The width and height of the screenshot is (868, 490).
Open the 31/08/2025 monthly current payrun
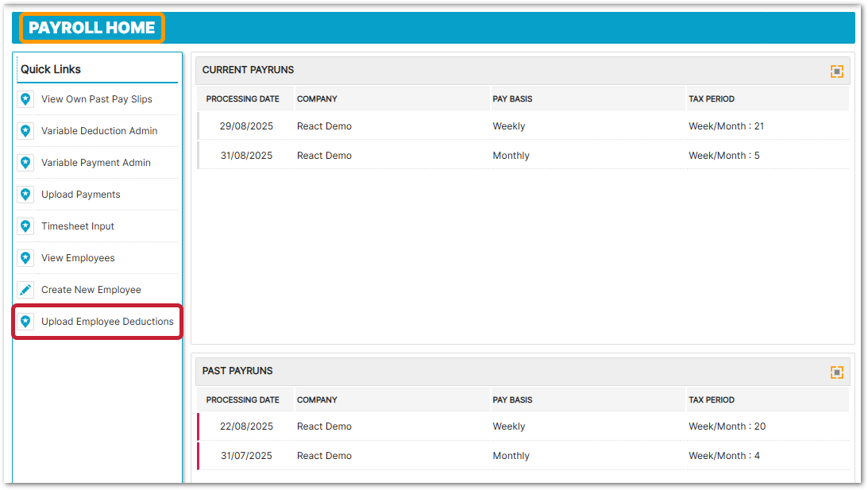coord(246,156)
